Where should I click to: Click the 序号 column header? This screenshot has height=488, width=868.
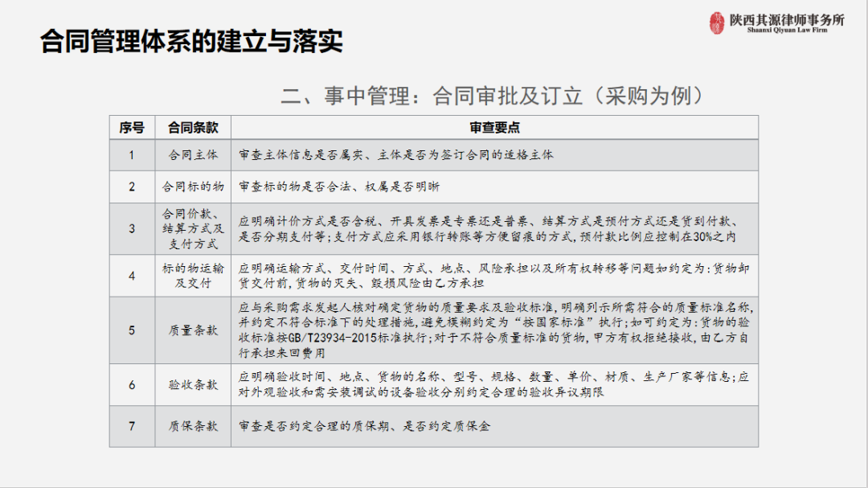[132, 127]
